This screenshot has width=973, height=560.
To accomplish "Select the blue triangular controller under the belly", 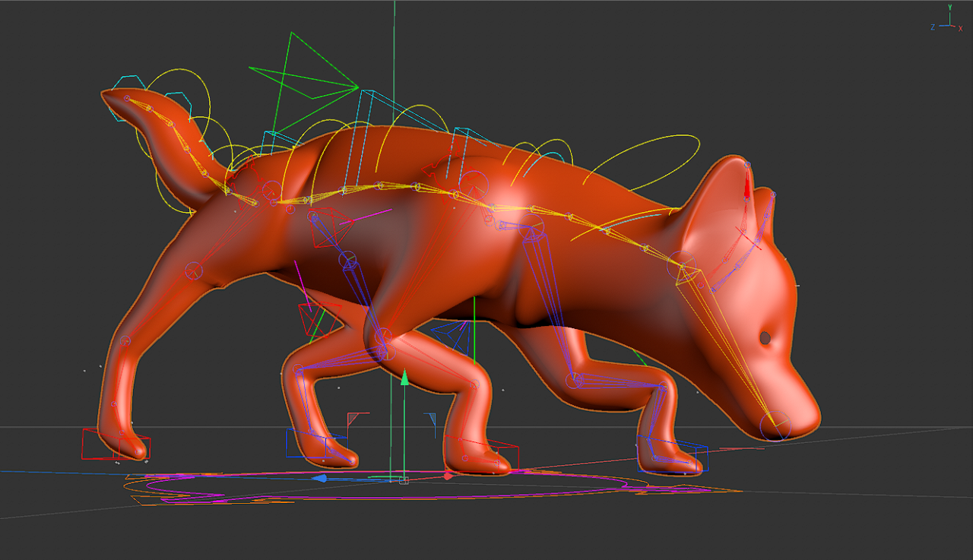I will point(454,336).
